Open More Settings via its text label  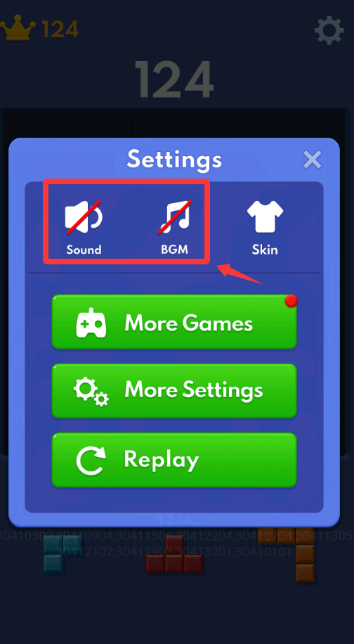194,390
